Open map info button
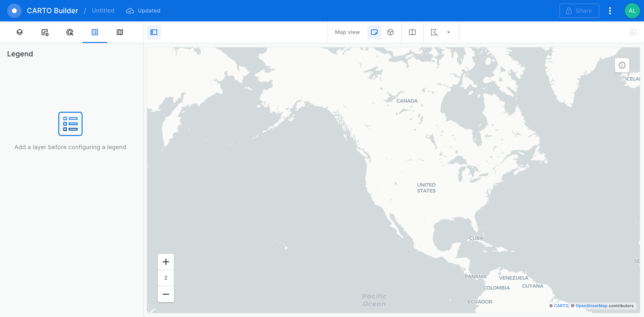 coord(622,65)
